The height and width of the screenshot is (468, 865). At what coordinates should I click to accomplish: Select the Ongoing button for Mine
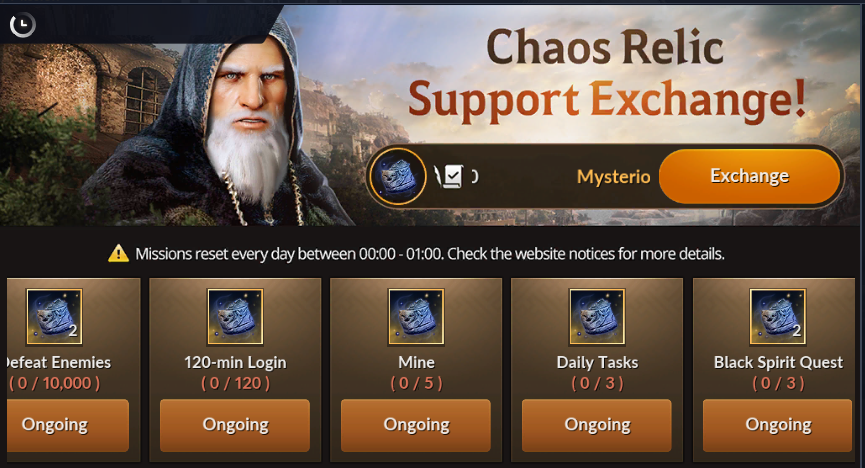416,426
